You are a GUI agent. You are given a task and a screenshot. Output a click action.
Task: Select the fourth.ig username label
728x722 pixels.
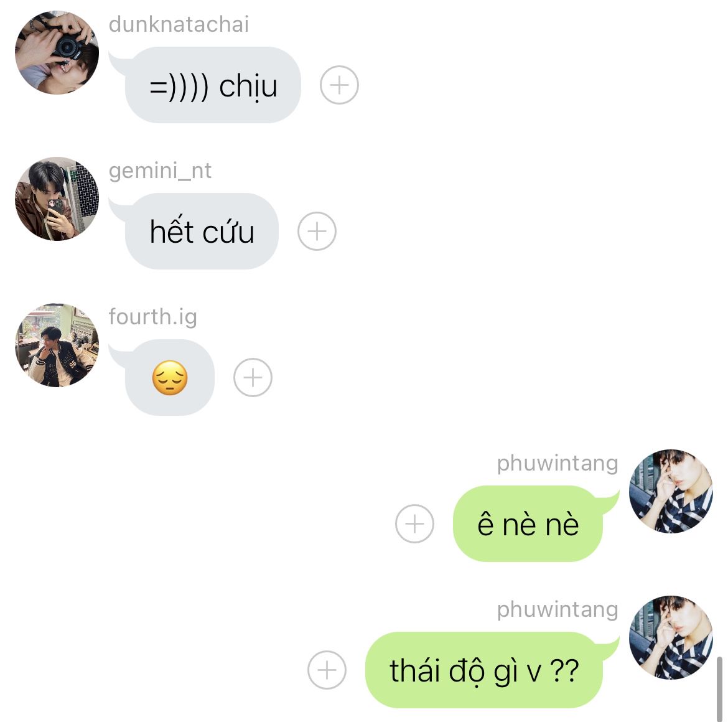153,317
